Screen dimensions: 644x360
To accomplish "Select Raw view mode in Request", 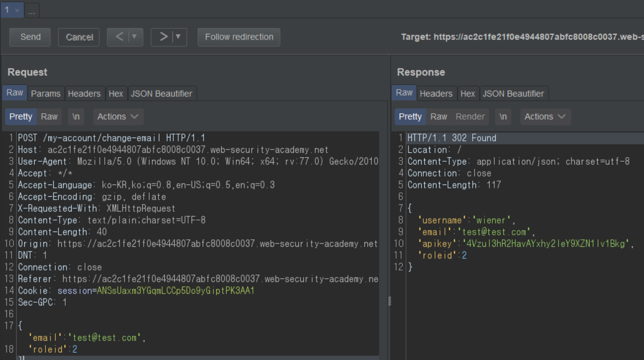I will click(x=49, y=117).
